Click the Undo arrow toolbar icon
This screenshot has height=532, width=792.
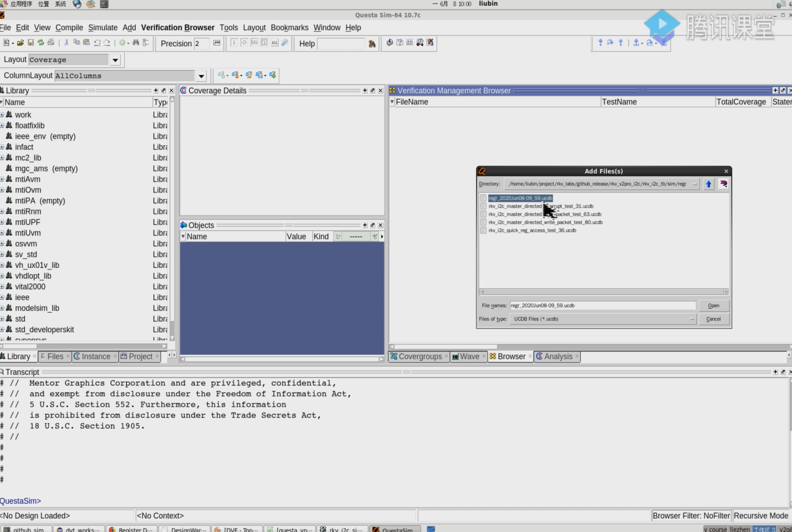pos(97,43)
